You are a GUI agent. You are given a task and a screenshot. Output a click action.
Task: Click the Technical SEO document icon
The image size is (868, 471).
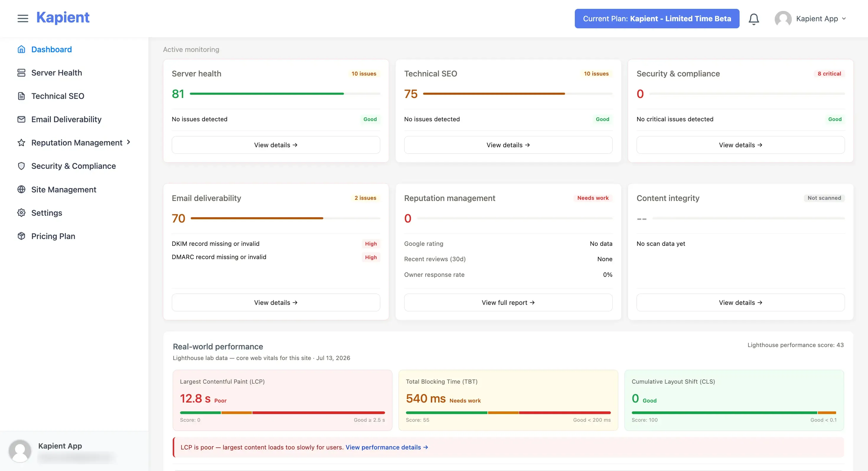coord(21,96)
